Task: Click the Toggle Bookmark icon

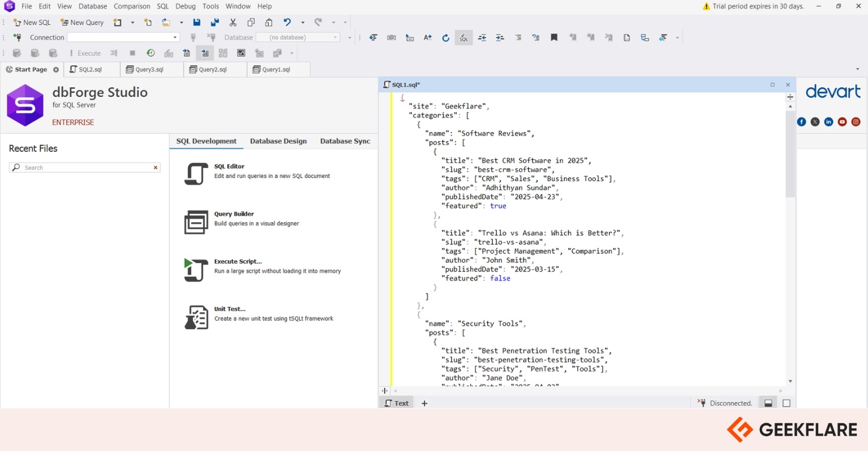Action: tap(554, 37)
